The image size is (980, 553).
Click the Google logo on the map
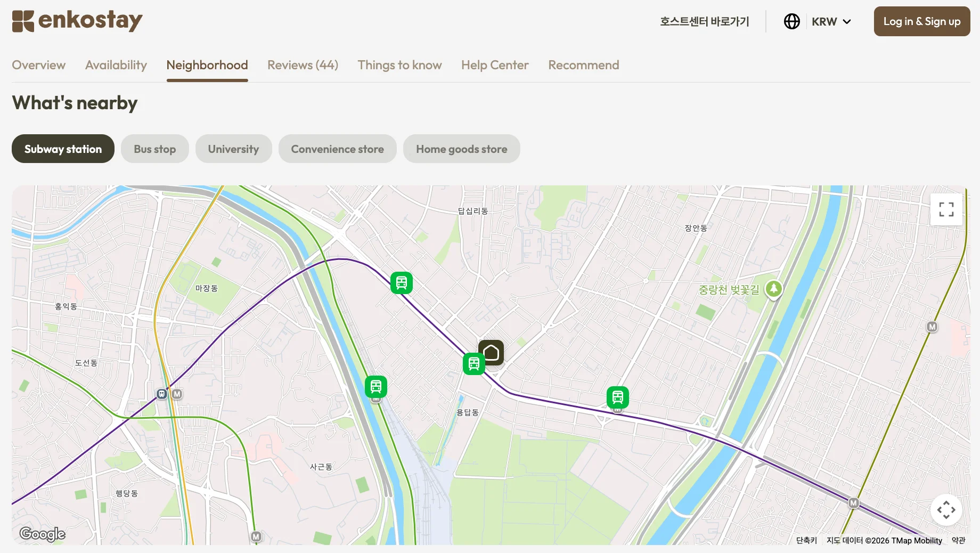pyautogui.click(x=43, y=534)
